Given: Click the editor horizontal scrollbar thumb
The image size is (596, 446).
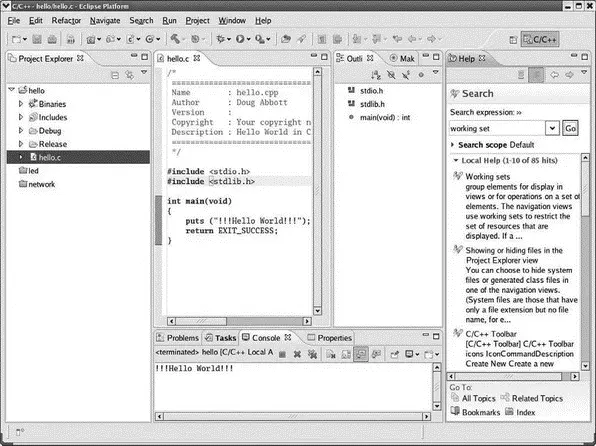Looking at the screenshot, I should point(201,321).
